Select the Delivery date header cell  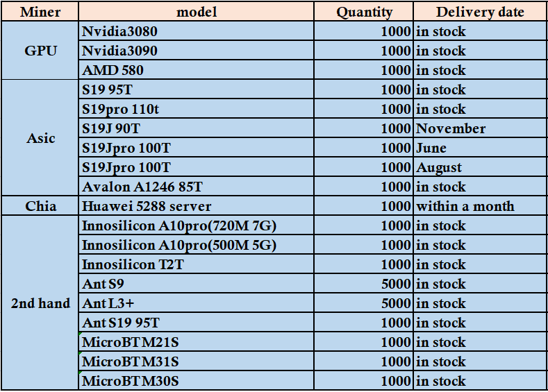pyautogui.click(x=480, y=12)
